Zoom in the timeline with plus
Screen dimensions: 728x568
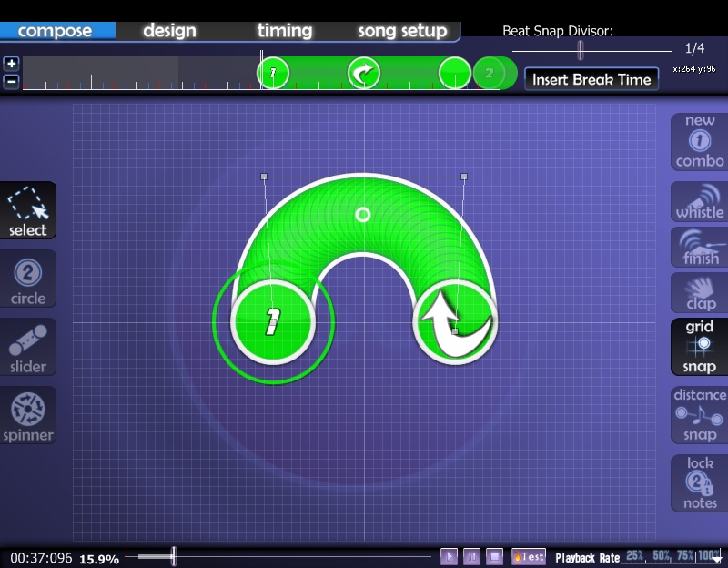(11, 63)
